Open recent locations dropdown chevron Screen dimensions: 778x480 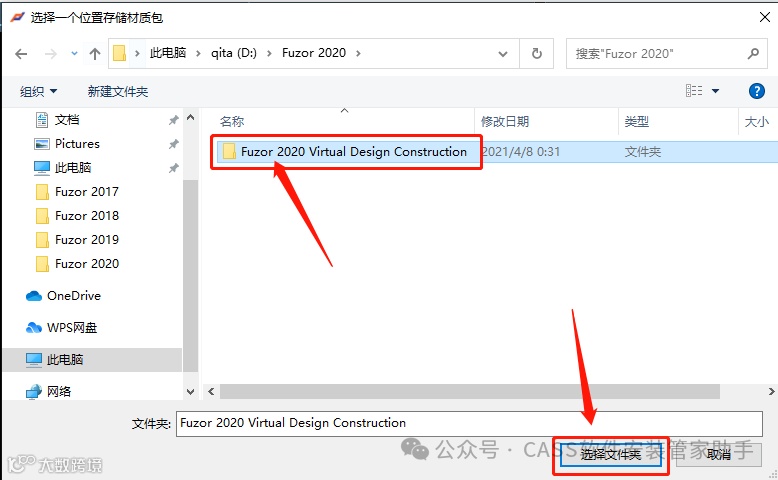point(74,53)
